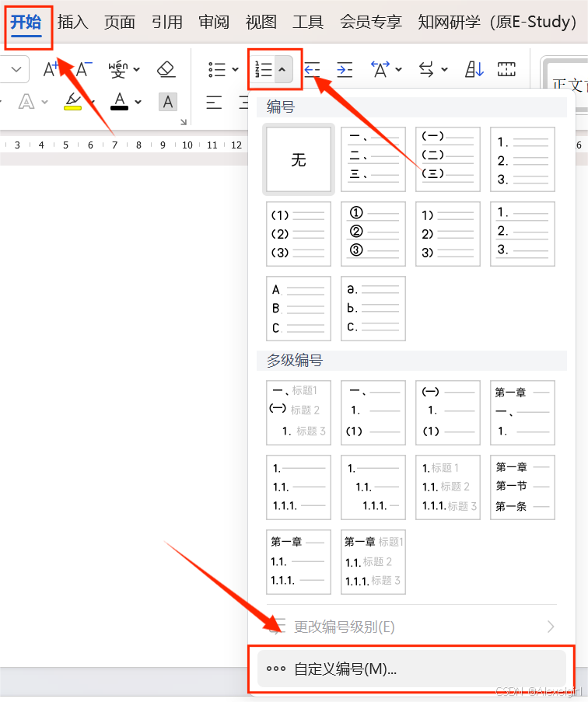This screenshot has height=702, width=588.
Task: Decrease font size with A- icon
Action: click(84, 69)
